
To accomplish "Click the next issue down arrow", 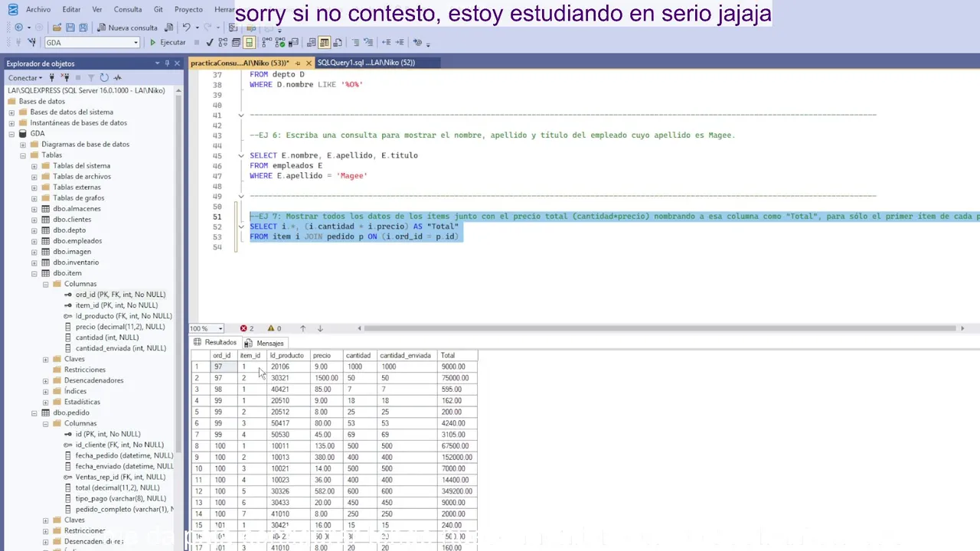I will [320, 328].
